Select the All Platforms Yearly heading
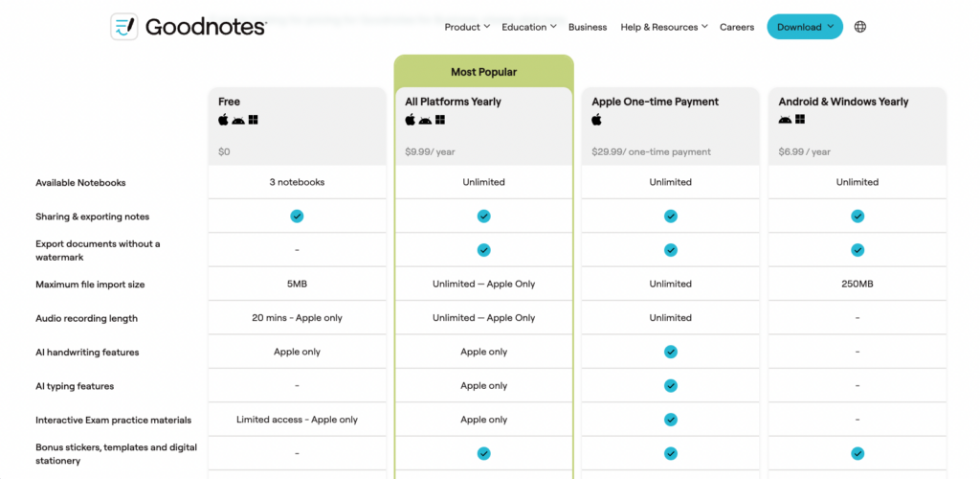This screenshot has height=479, width=980. 453,102
